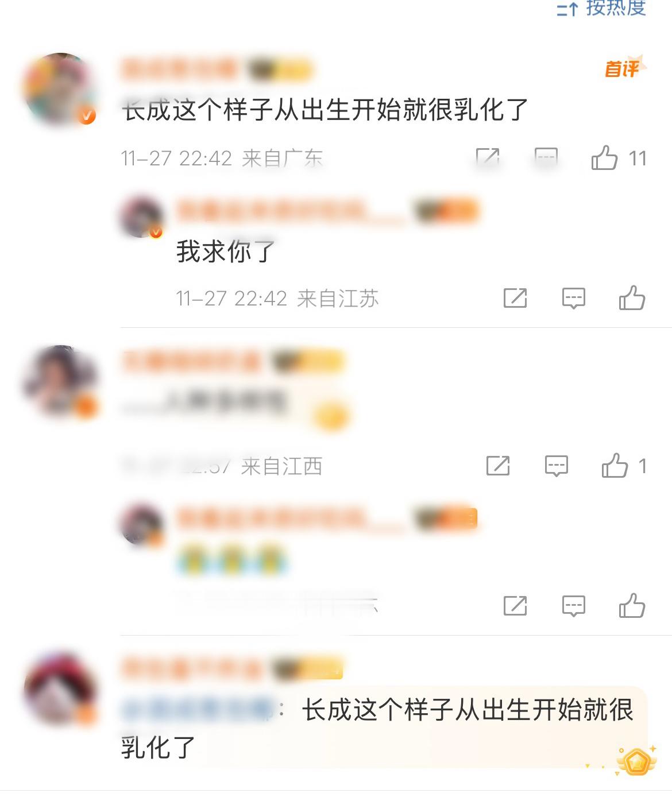Open comment icon for 我求你了 reply
This screenshot has height=797, width=672.
[573, 299]
